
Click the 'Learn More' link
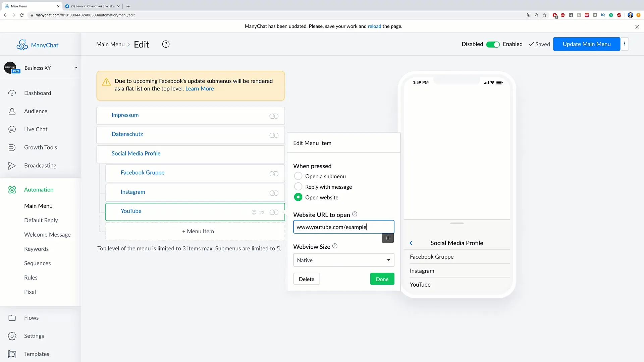point(200,88)
